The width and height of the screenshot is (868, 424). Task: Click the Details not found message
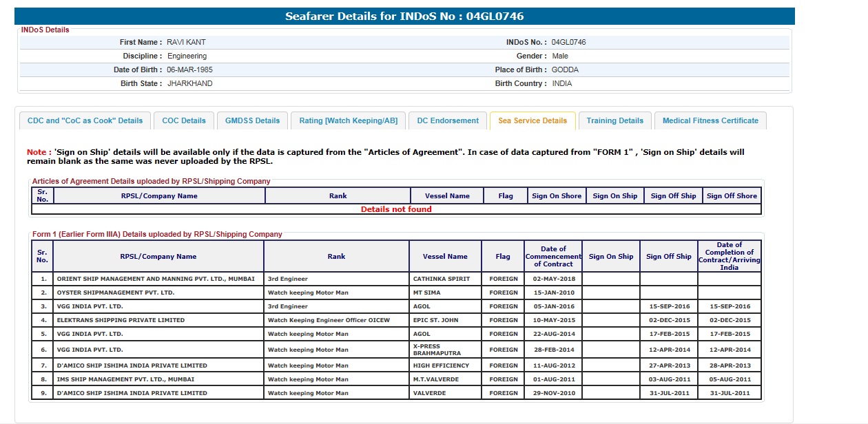(x=396, y=209)
